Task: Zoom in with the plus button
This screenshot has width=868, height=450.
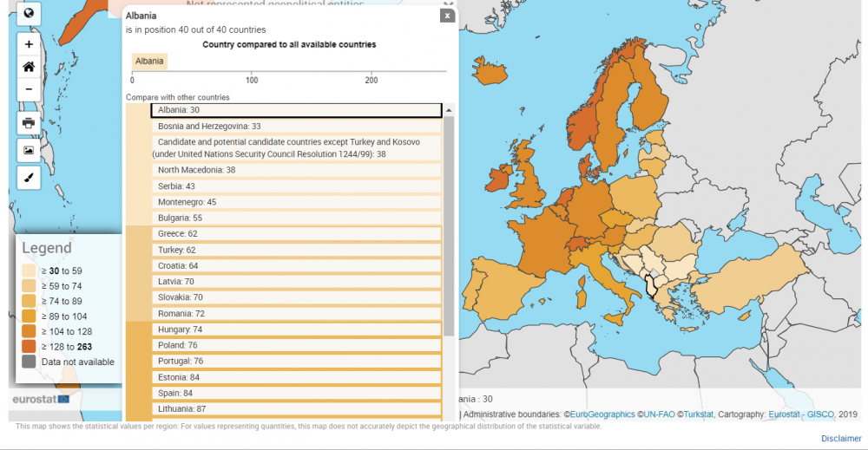Action: pos(29,44)
